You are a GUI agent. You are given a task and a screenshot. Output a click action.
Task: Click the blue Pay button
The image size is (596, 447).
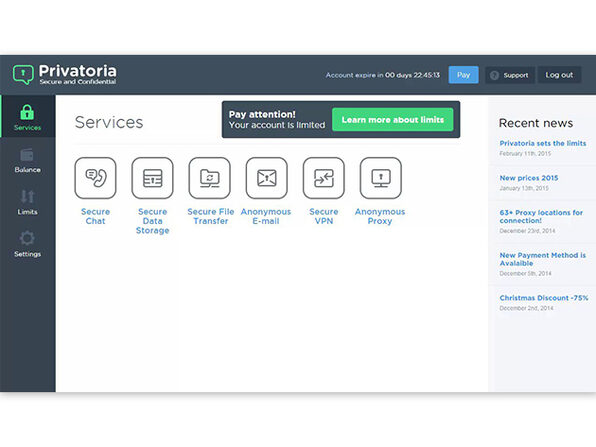[x=463, y=75]
